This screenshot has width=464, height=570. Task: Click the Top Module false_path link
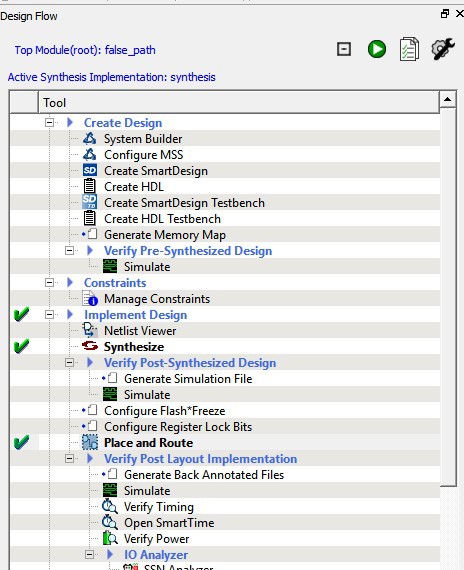coord(85,50)
